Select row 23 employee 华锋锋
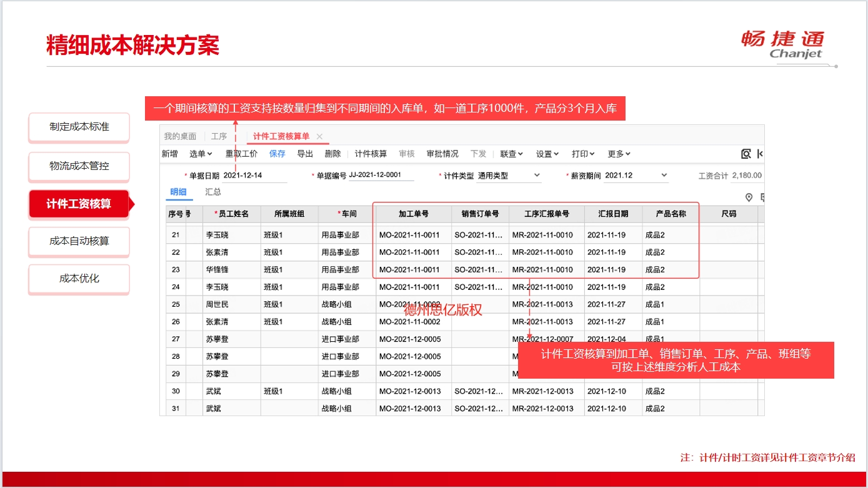The image size is (868, 488). (217, 270)
